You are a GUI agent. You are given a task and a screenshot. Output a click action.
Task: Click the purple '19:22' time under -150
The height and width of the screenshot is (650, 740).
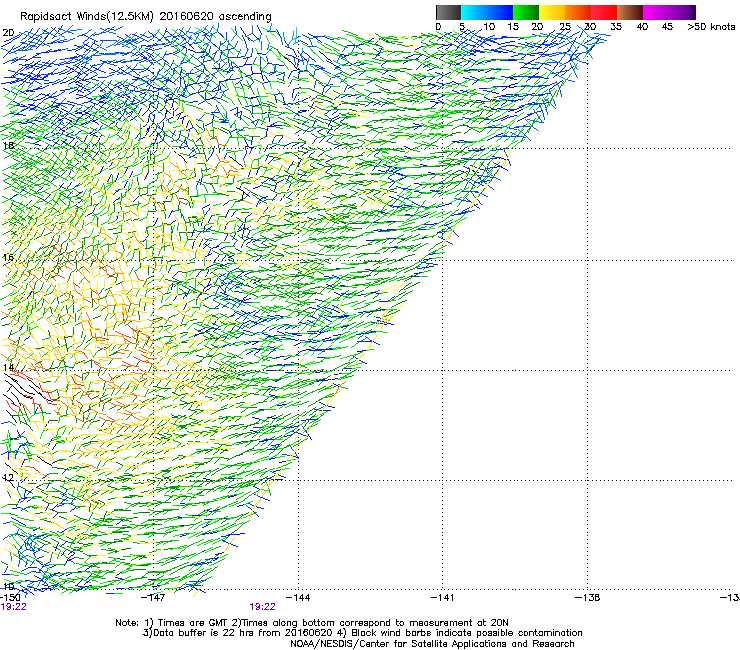click(x=13, y=607)
